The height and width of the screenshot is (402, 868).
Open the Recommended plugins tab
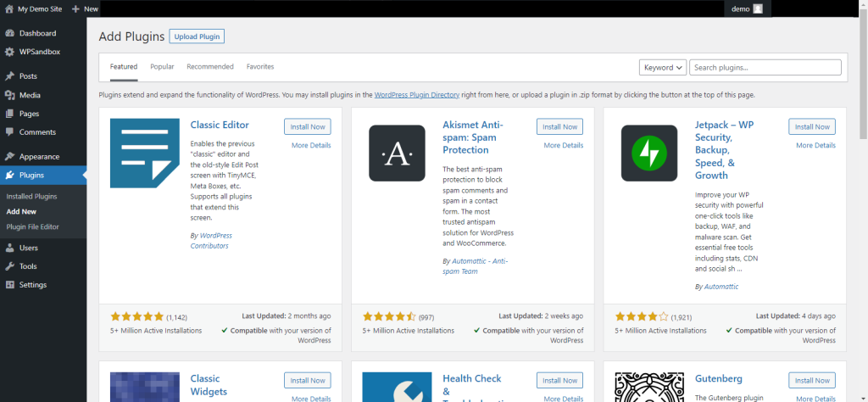pos(210,66)
